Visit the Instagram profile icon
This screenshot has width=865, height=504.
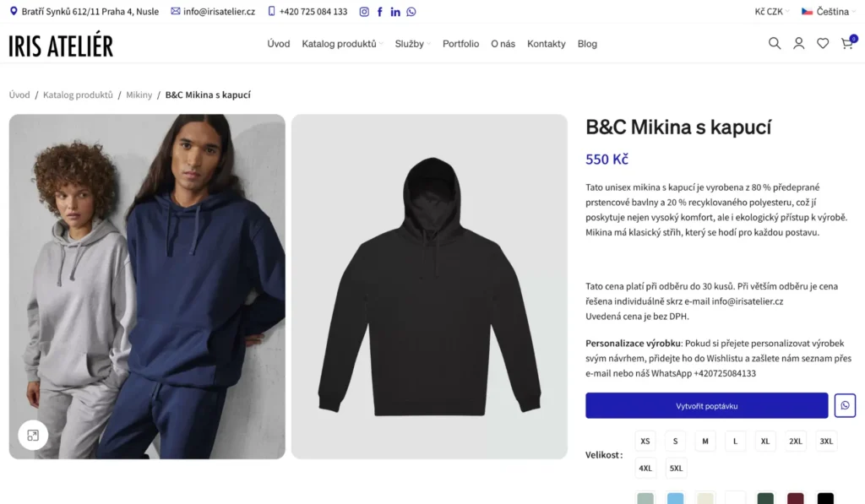tap(364, 12)
